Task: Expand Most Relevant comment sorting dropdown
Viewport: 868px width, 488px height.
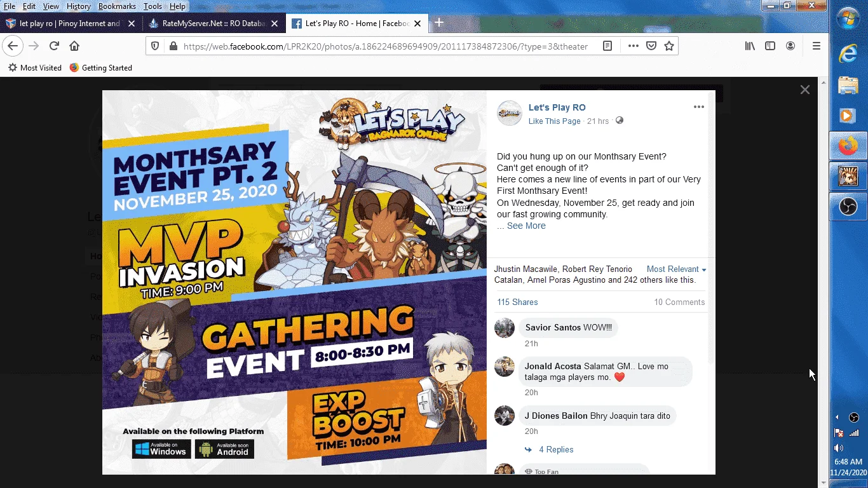Action: coord(676,269)
